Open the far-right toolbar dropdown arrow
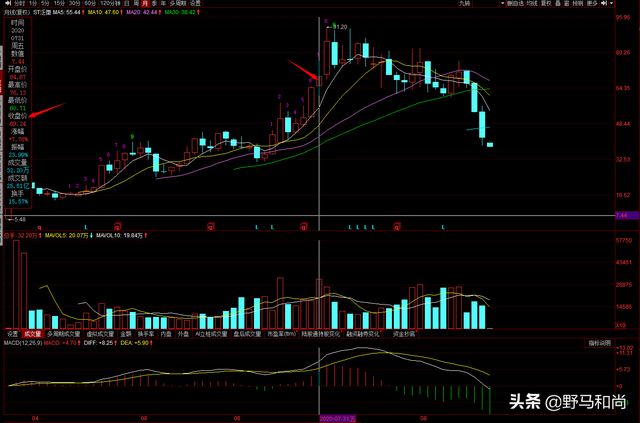The image size is (640, 423). [611, 3]
